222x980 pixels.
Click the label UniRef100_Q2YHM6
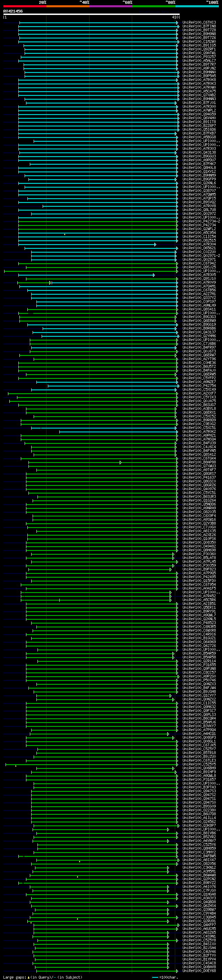pos(199,336)
